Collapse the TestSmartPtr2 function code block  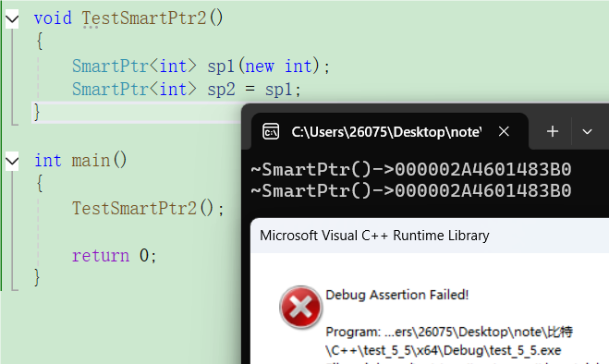coord(12,18)
